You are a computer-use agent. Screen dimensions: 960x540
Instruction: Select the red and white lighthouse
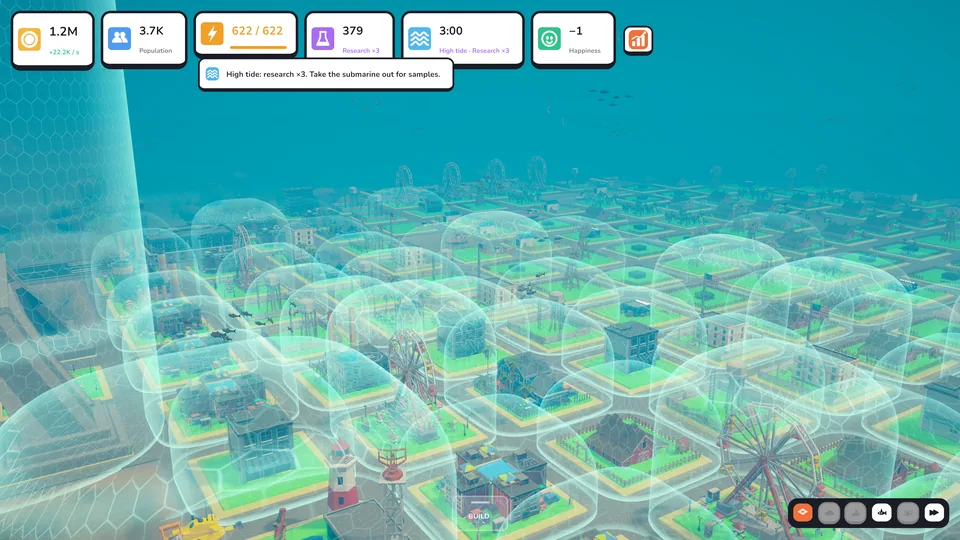coord(342,475)
